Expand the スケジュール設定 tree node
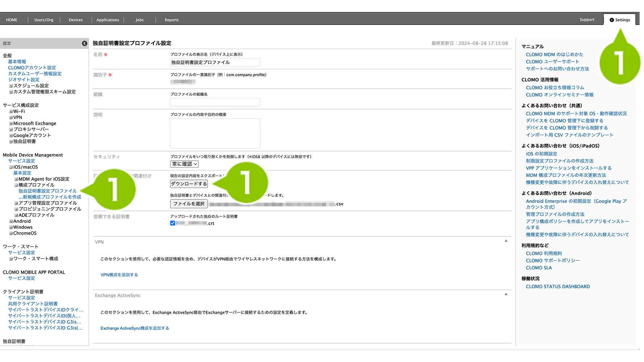This screenshot has width=644, height=362. (11, 86)
